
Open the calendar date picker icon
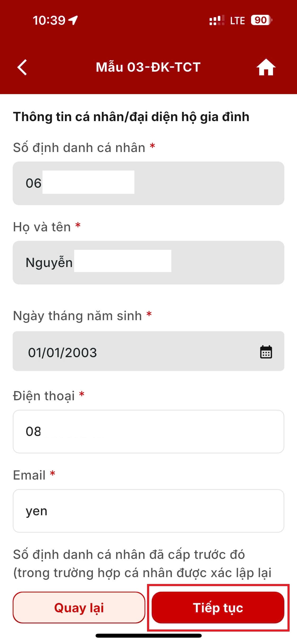tap(266, 352)
